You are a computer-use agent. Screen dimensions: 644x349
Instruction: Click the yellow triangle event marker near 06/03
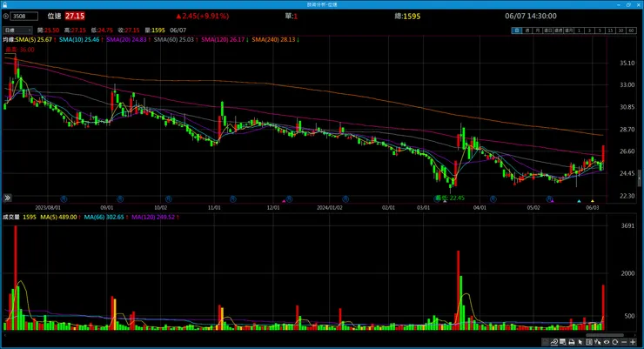(593, 201)
